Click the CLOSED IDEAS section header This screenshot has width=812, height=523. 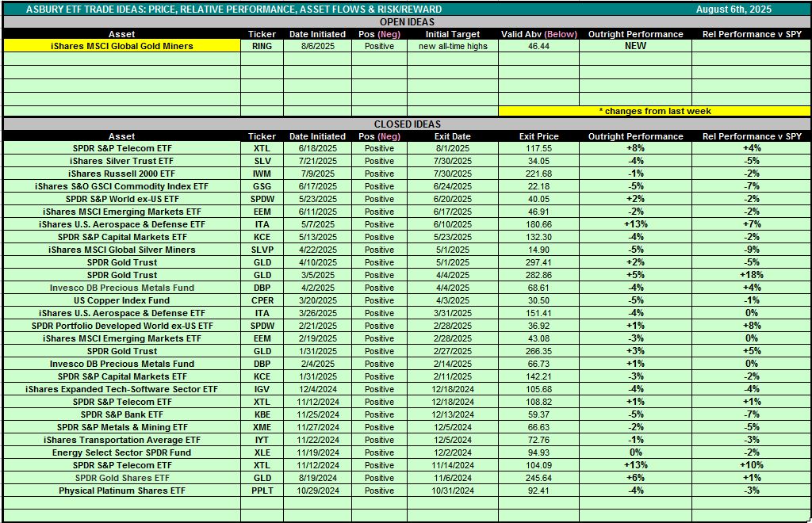pyautogui.click(x=407, y=124)
